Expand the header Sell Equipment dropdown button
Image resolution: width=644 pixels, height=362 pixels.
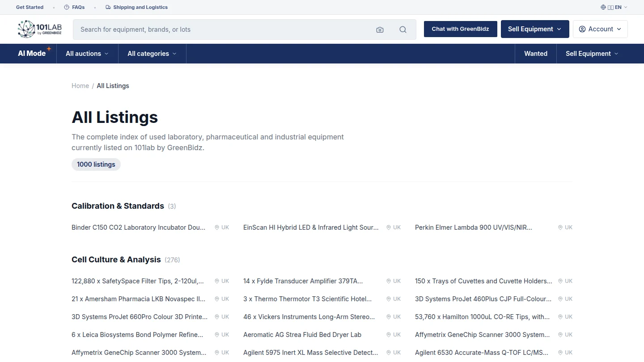[x=535, y=29]
